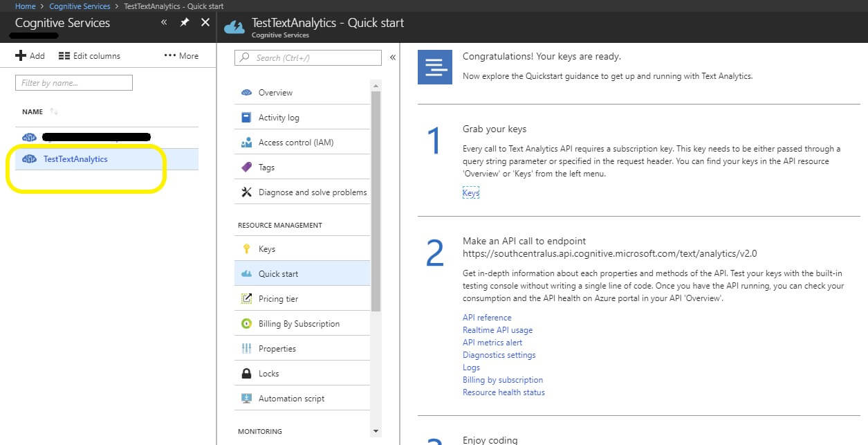This screenshot has height=445, width=868.
Task: Open the Activity log icon
Action: click(x=246, y=118)
